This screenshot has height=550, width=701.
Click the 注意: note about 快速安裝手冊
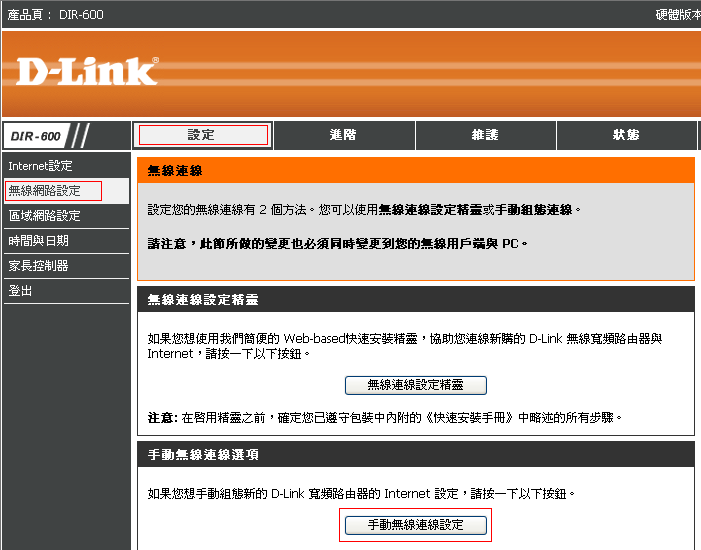(385, 418)
